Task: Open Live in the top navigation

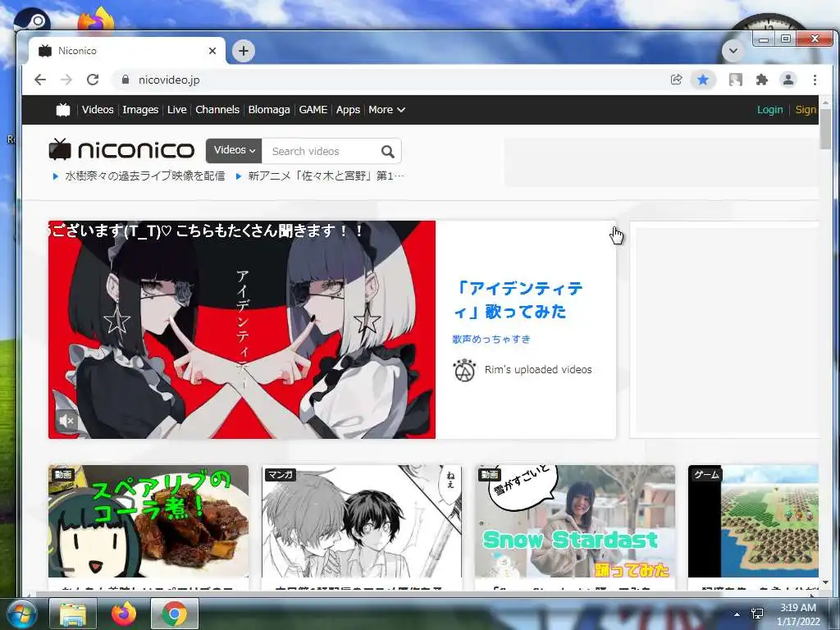Action: tap(177, 110)
